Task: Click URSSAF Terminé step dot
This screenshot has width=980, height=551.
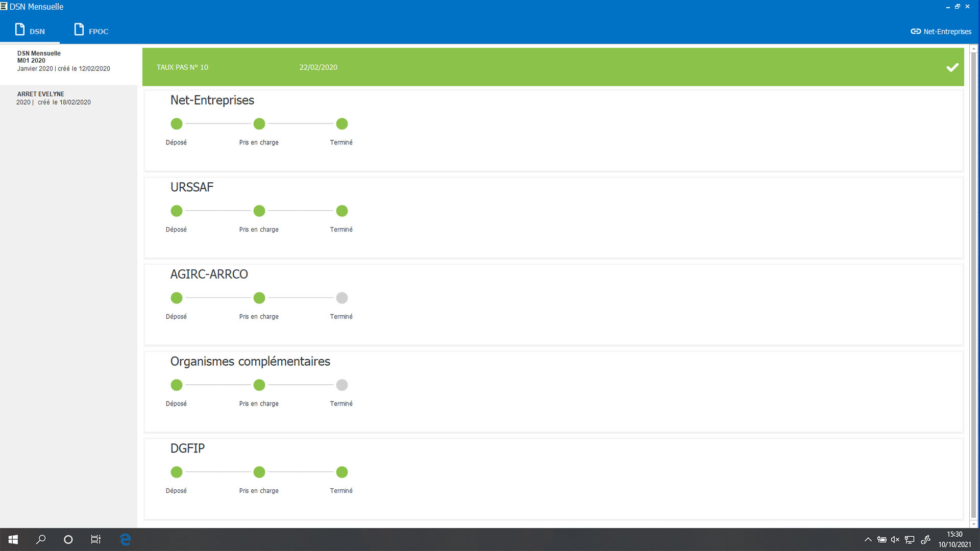Action: coord(342,211)
